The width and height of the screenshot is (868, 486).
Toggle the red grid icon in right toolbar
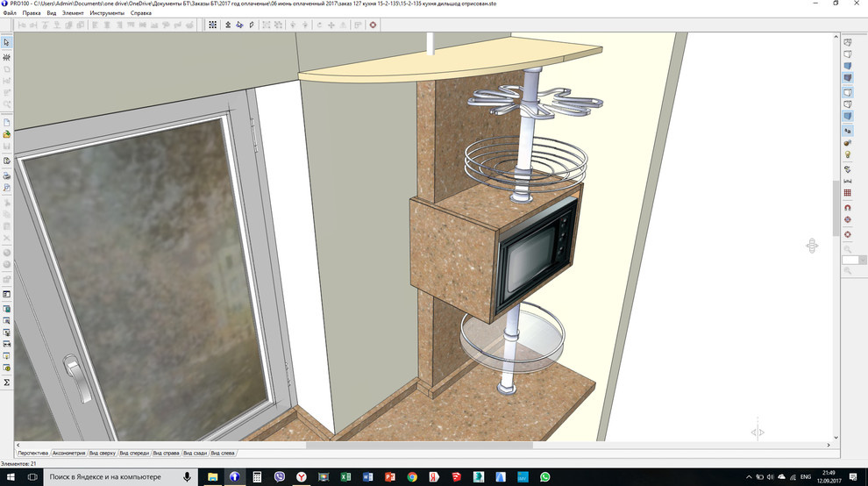pyautogui.click(x=847, y=193)
